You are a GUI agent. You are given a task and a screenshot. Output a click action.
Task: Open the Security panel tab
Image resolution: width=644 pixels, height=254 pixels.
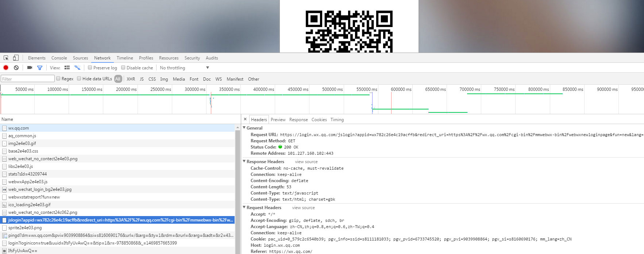tap(192, 58)
